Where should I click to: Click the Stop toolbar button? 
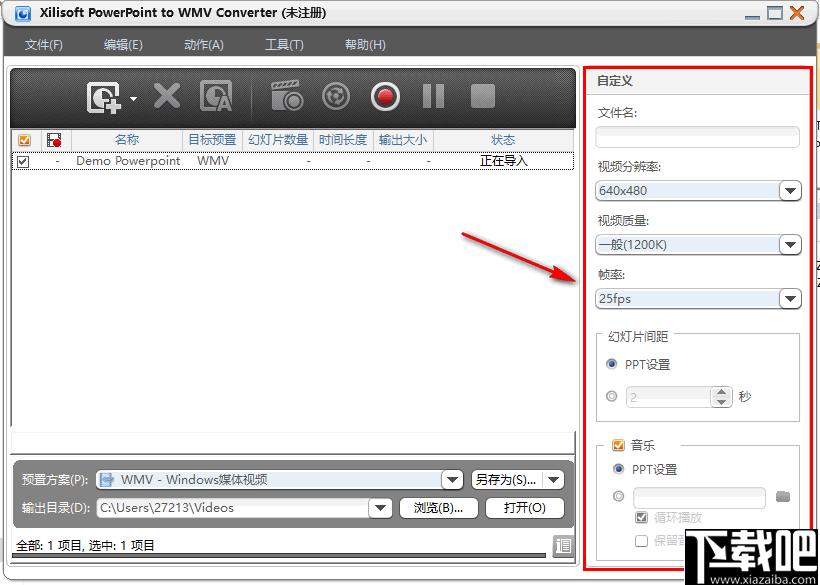click(x=482, y=96)
